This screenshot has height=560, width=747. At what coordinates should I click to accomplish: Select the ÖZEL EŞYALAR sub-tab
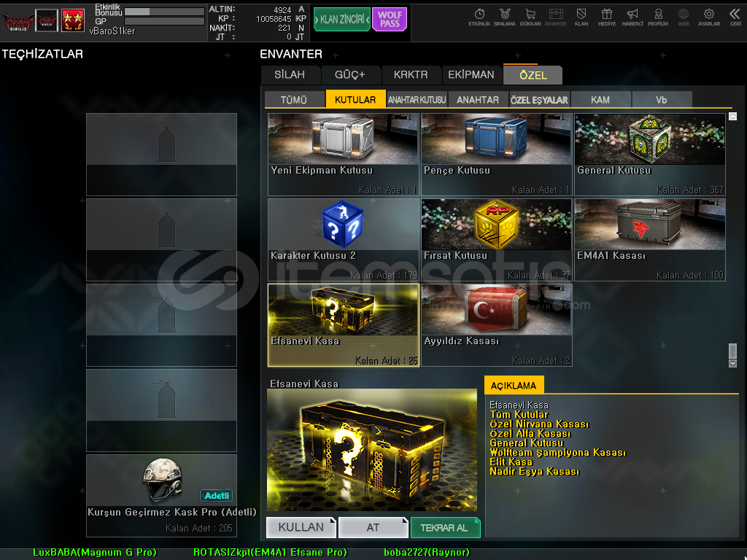539,99
